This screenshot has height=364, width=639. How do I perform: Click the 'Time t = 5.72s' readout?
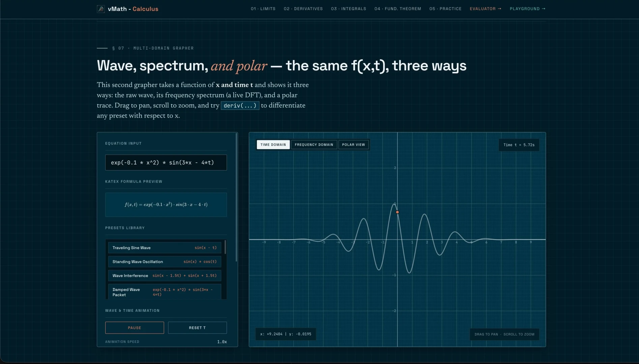(519, 145)
